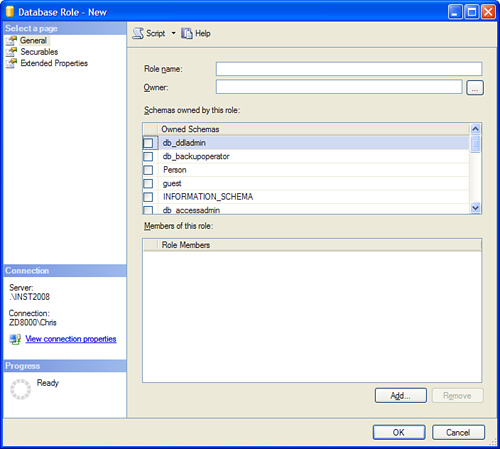
Task: Expand the Script dropdown arrow
Action: coord(173,33)
